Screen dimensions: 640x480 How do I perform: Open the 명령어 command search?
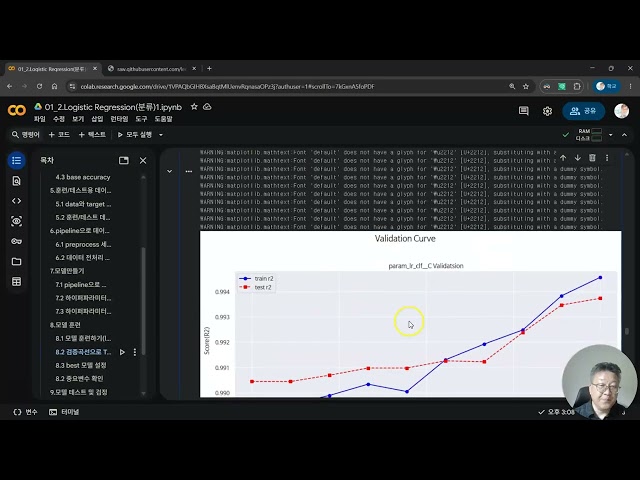coord(26,135)
